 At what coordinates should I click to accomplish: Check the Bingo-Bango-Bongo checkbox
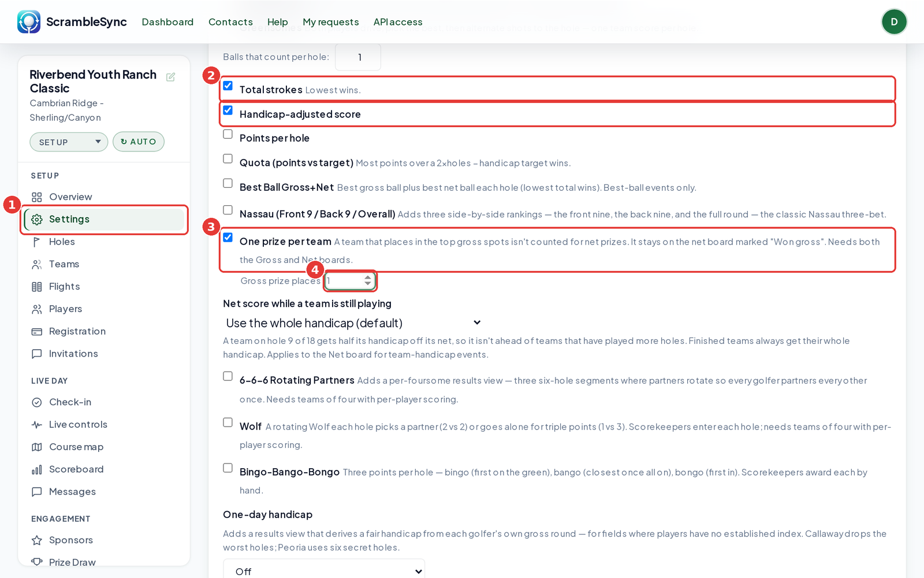pos(228,468)
